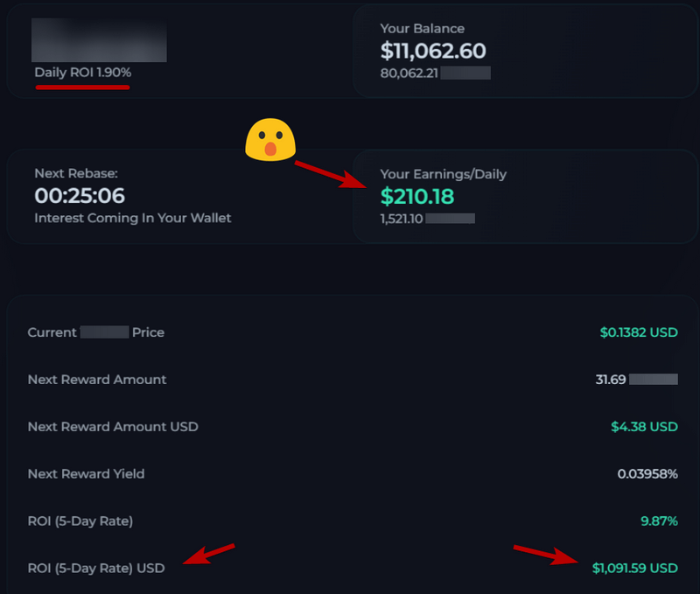Click the red arrow pointing to $1,091.59 USD
This screenshot has height=594, width=700.
pos(546,555)
